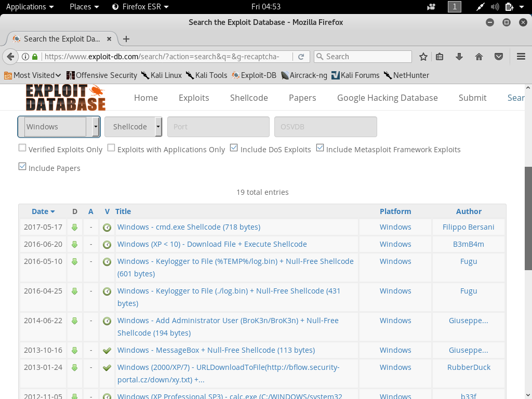Click verified checkmark for URLDownloadToFile row
Image resolution: width=532 pixels, height=399 pixels.
pos(107,368)
